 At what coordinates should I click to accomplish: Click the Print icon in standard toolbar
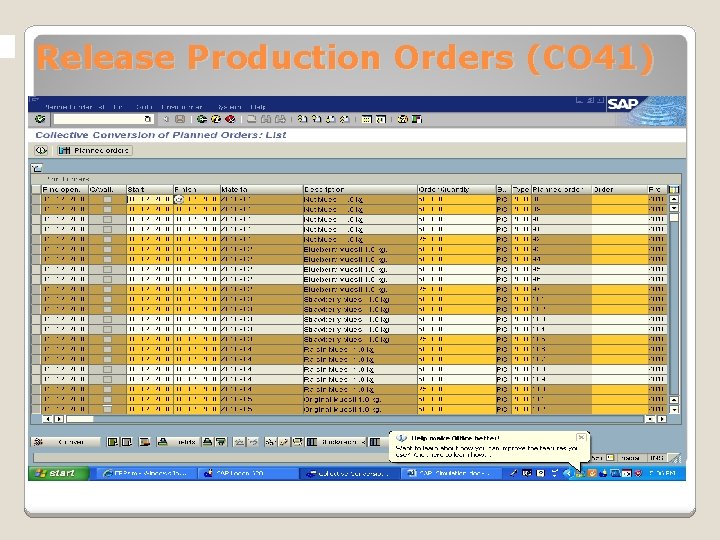point(251,119)
